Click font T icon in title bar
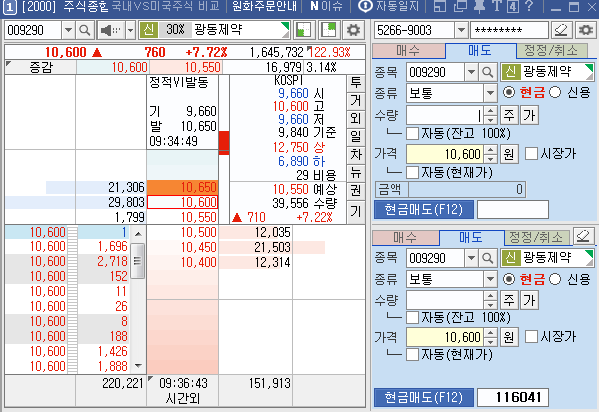 [x=496, y=6]
